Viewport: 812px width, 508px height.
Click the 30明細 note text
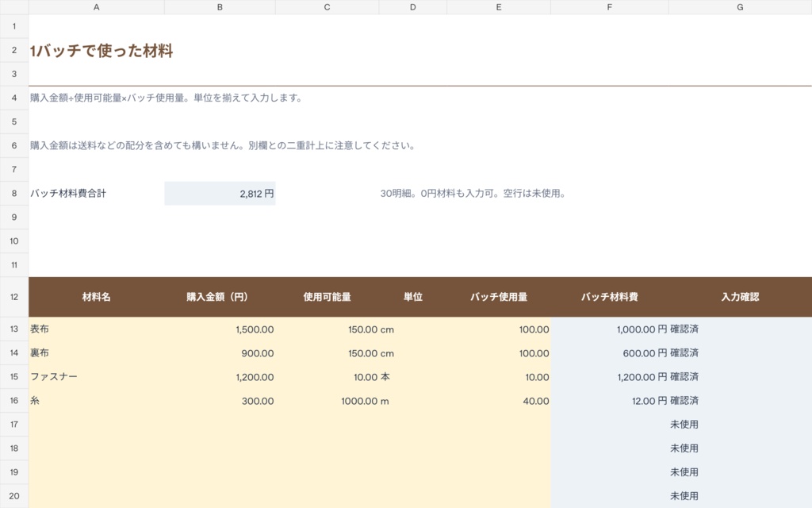tap(473, 194)
